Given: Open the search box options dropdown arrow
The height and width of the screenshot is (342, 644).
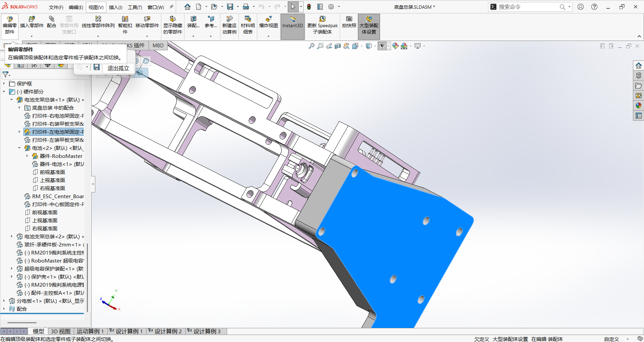Looking at the screenshot, I should [569, 7].
